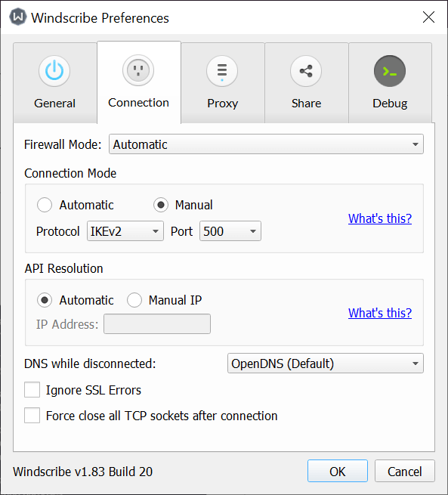Select Manual connection mode radio button
The image size is (448, 495).
161,205
